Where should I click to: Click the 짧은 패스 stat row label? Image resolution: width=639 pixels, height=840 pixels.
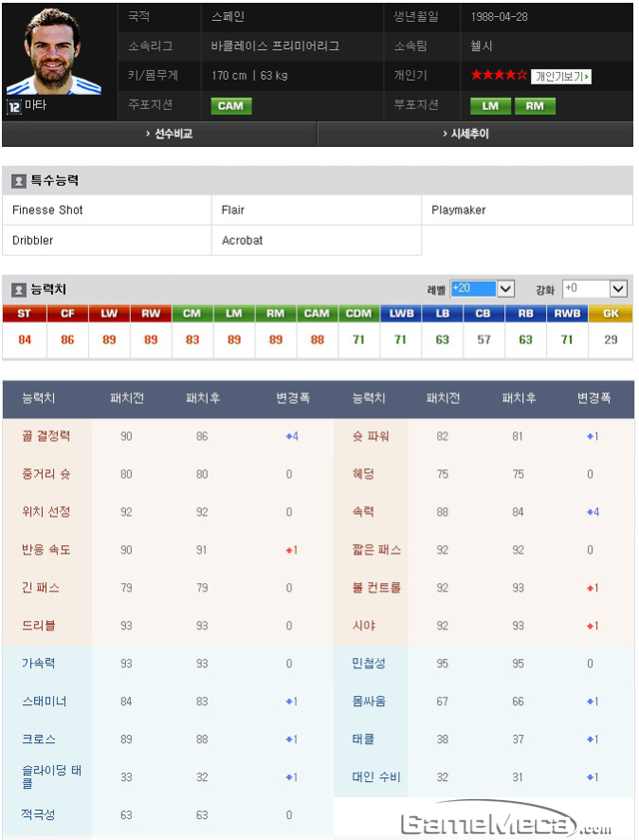tap(376, 549)
